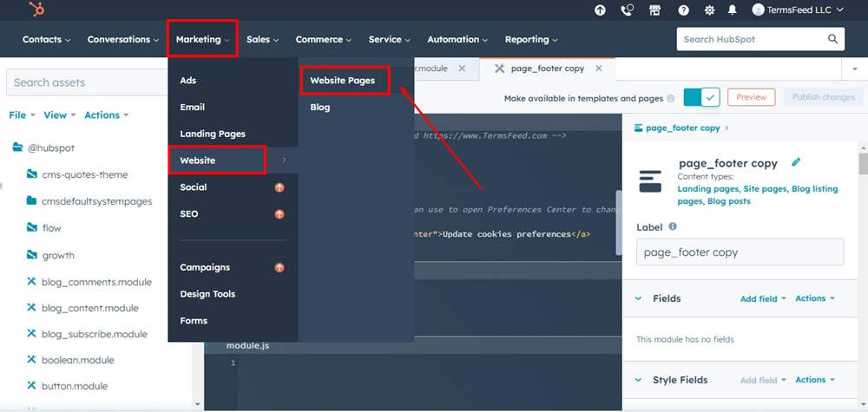Image resolution: width=868 pixels, height=412 pixels.
Task: Open the tab overflow dropdown arrow
Action: (x=853, y=69)
